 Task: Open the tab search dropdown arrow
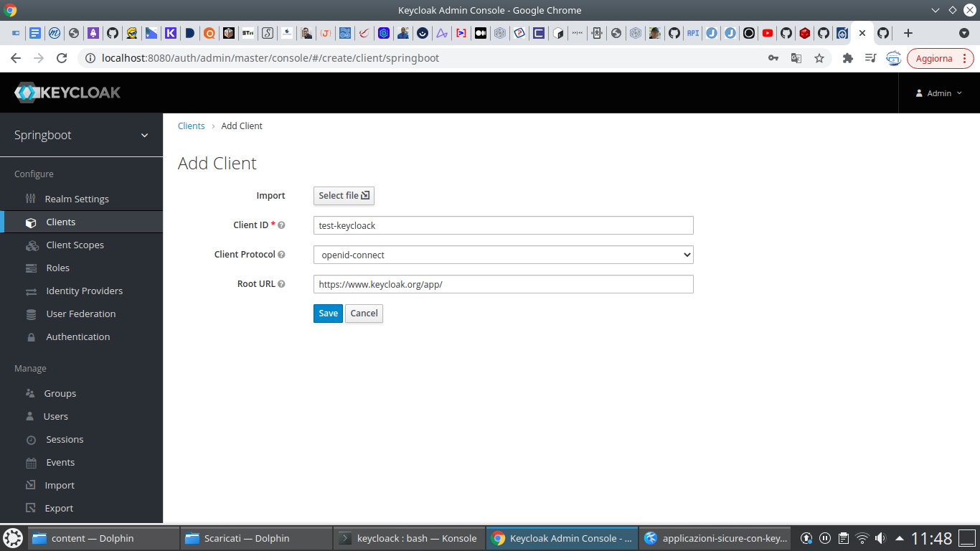point(964,33)
